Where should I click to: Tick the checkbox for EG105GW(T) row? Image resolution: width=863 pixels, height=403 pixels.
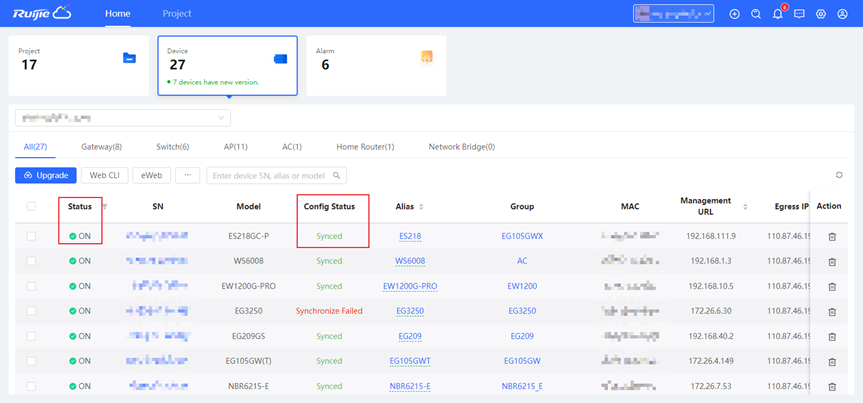(31, 361)
